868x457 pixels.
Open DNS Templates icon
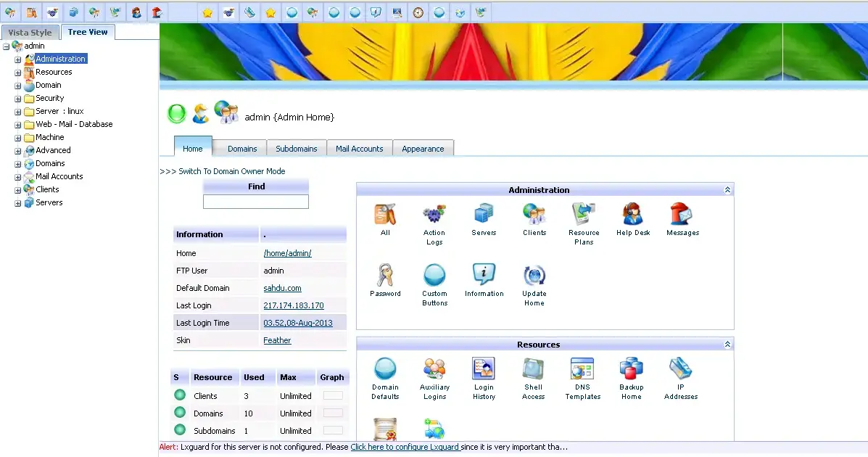tap(582, 370)
